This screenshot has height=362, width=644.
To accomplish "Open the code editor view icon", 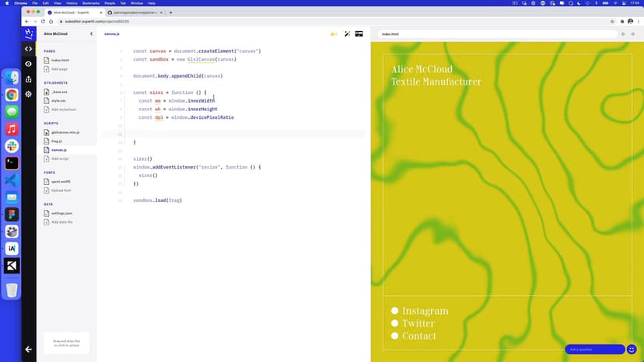I will [x=29, y=49].
